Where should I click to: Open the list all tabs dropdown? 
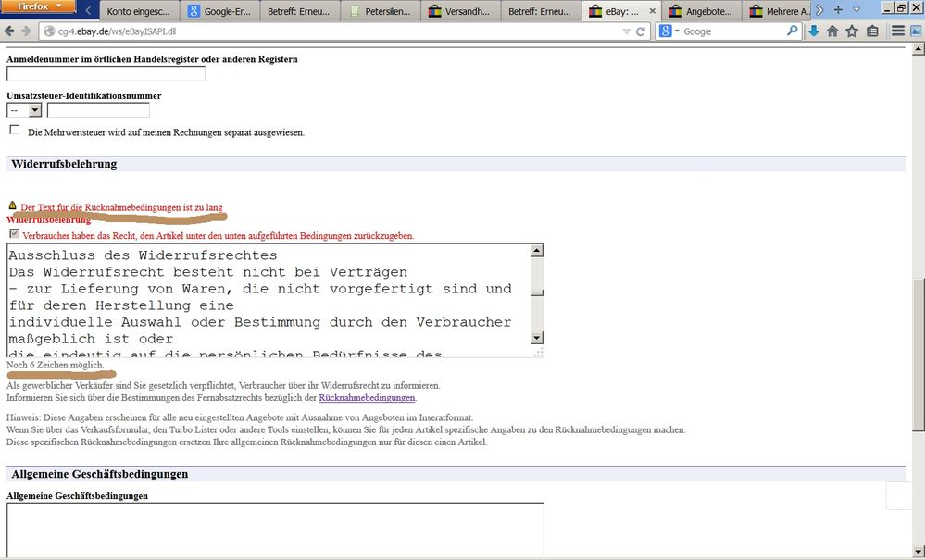pyautogui.click(x=857, y=10)
